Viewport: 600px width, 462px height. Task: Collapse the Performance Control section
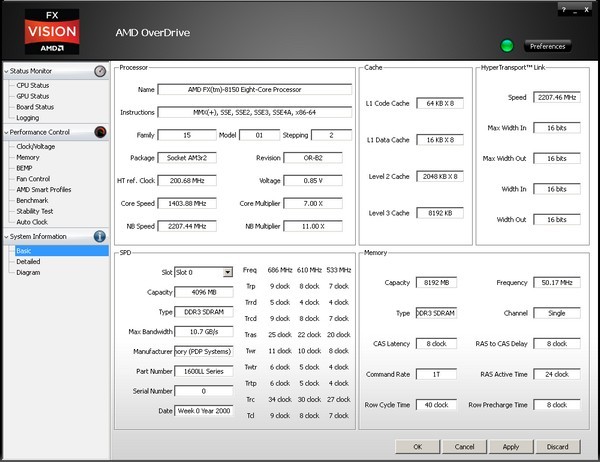7,132
